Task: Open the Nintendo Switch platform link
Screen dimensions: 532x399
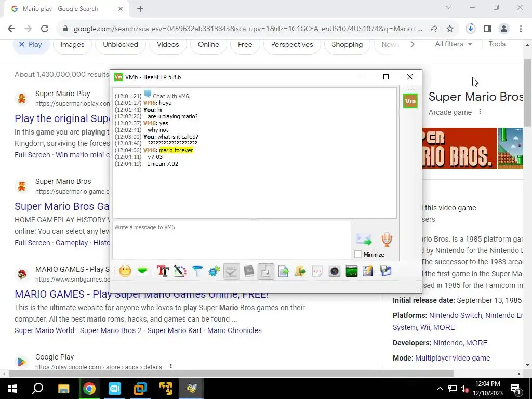Action: (x=455, y=315)
